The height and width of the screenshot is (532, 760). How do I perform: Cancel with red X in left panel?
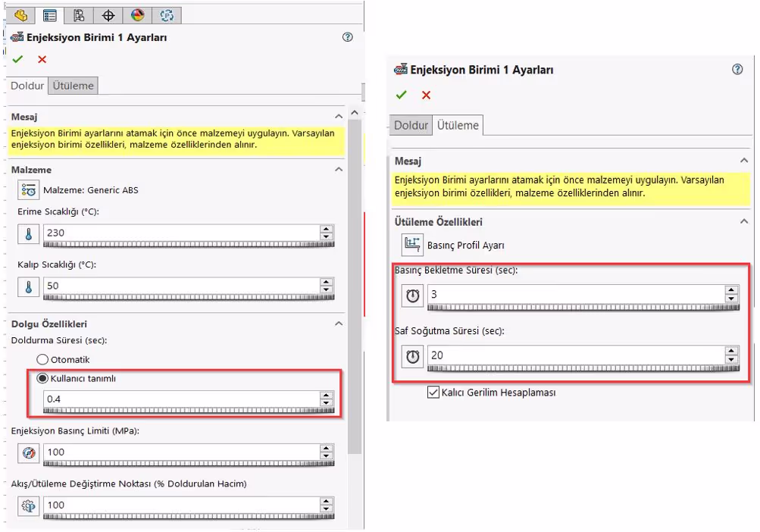tap(42, 59)
